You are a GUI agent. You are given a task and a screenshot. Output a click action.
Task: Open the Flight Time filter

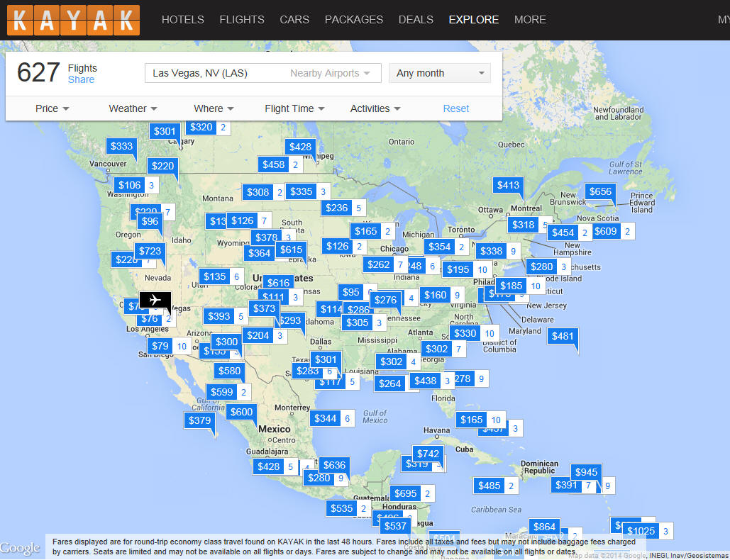pos(294,108)
